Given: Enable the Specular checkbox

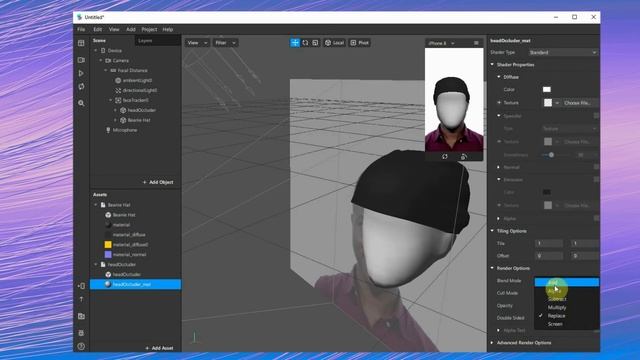Looking at the screenshot, I should [x=596, y=116].
